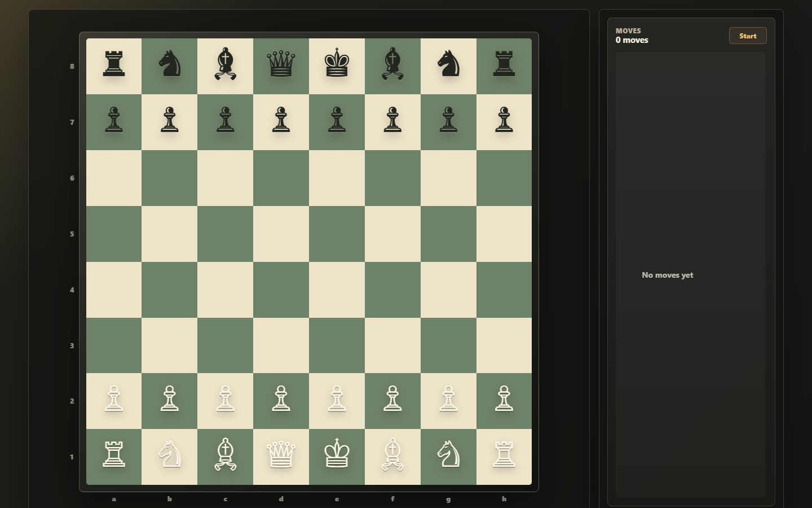
Task: Pick the black pawn on e7
Action: [x=337, y=122]
